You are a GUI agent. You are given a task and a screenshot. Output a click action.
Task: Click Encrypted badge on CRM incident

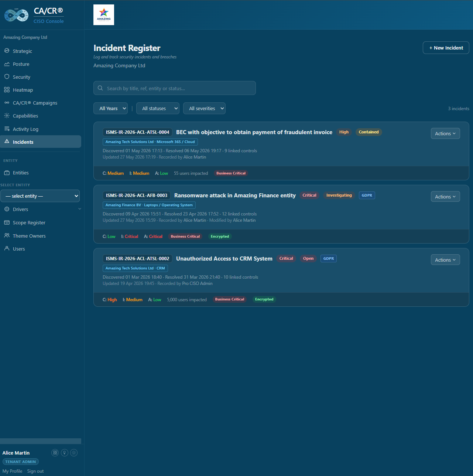click(x=264, y=299)
